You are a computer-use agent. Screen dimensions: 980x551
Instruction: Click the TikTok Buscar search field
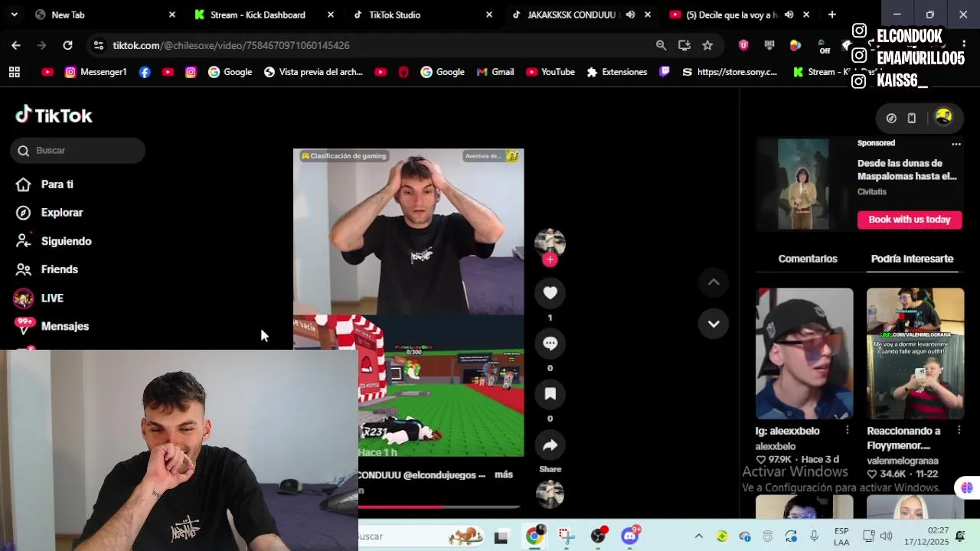78,151
